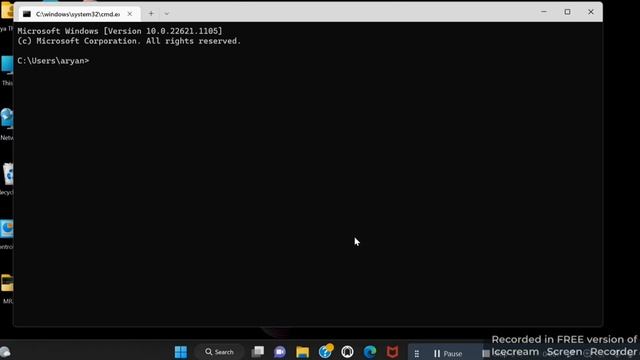
Task: Open McAfee from the taskbar
Action: (x=392, y=352)
